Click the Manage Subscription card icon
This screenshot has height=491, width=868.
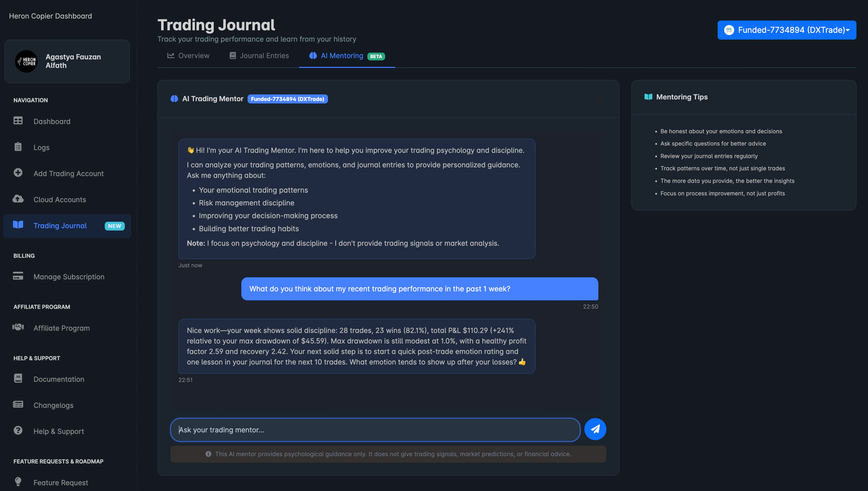(x=18, y=276)
